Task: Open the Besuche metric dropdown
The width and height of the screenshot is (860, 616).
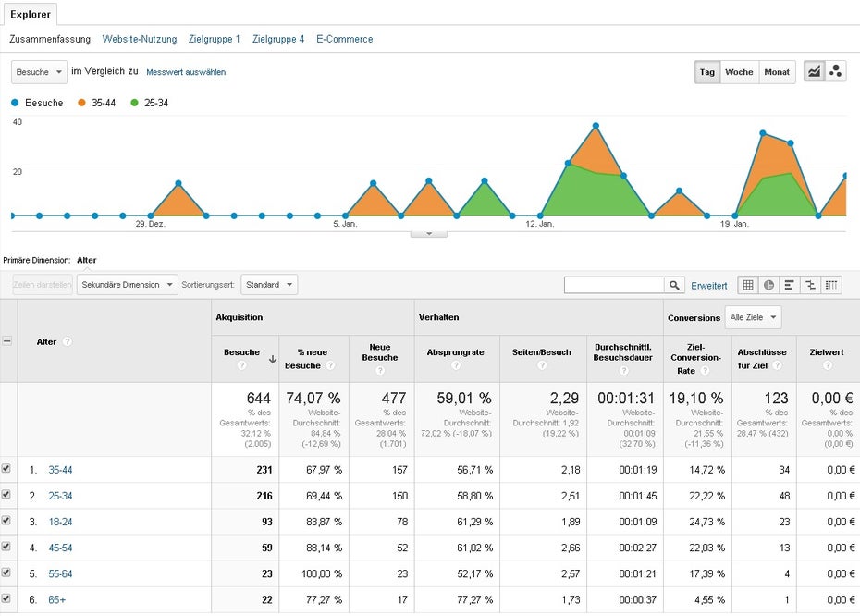Action: (x=39, y=72)
